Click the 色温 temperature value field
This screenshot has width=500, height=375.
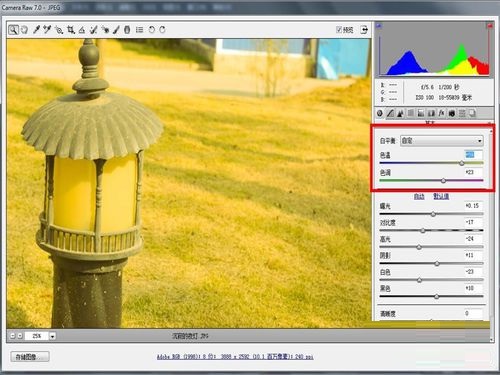pyautogui.click(x=473, y=155)
